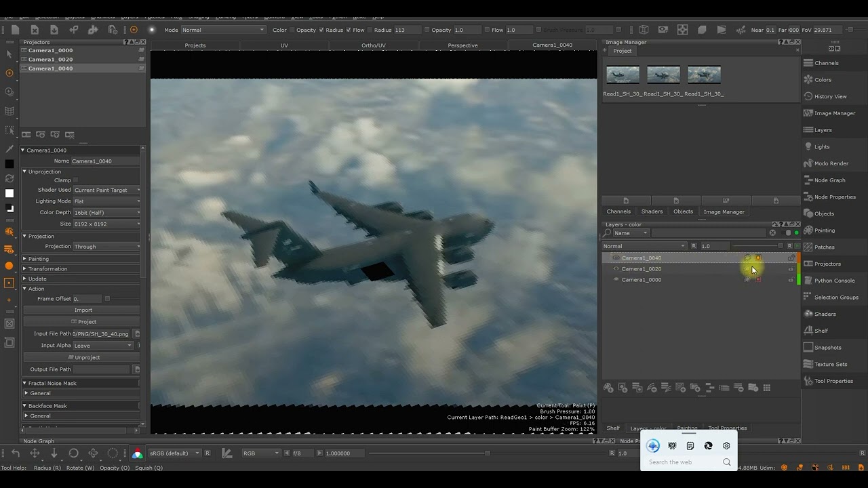Open the Shaders palette from the sidebar
This screenshot has width=868, height=488.
tap(825, 314)
